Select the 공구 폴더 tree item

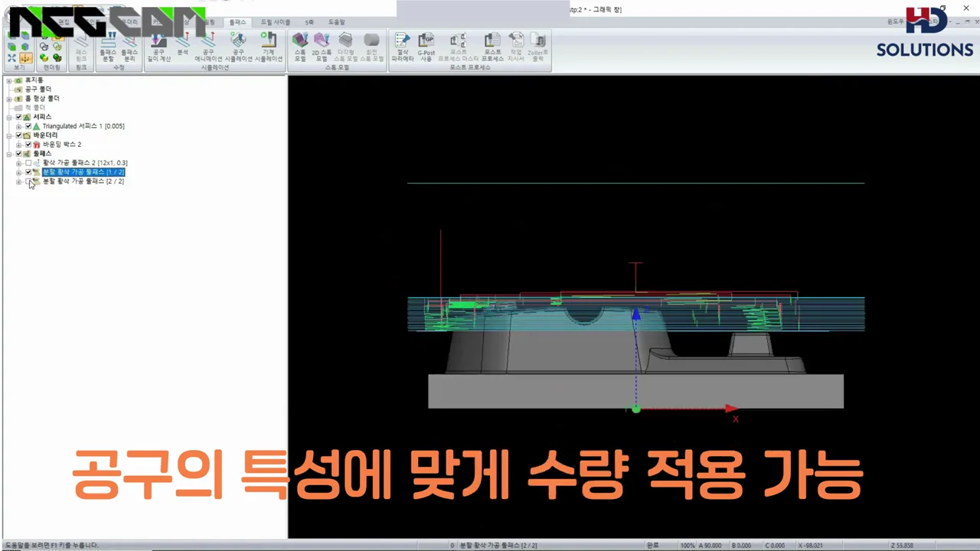(38, 90)
